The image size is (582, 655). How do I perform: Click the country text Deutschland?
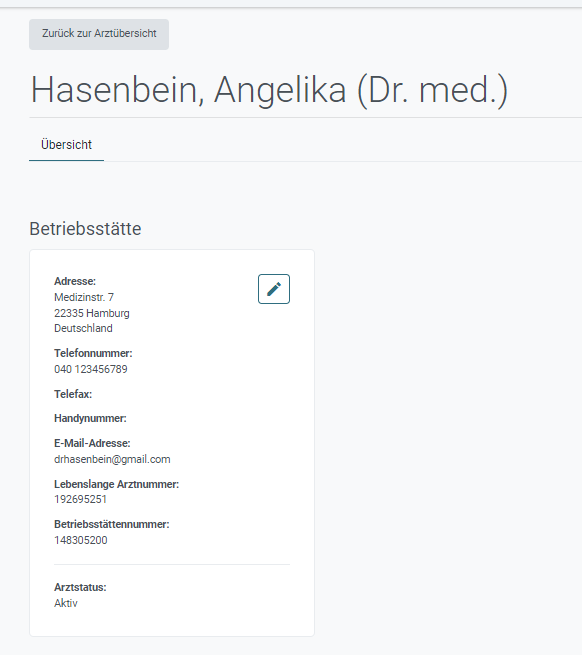pos(83,328)
